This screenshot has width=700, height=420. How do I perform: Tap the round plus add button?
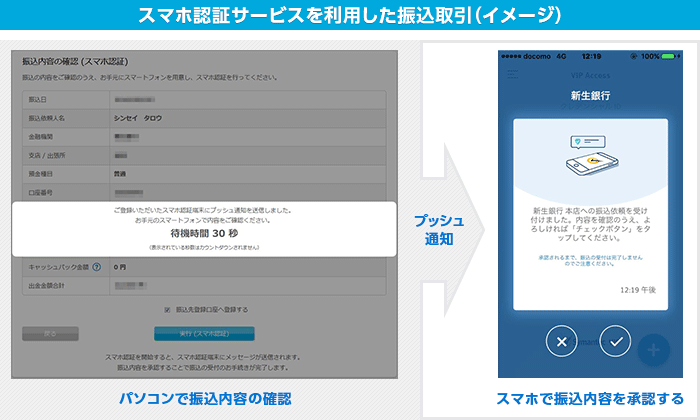point(655,350)
